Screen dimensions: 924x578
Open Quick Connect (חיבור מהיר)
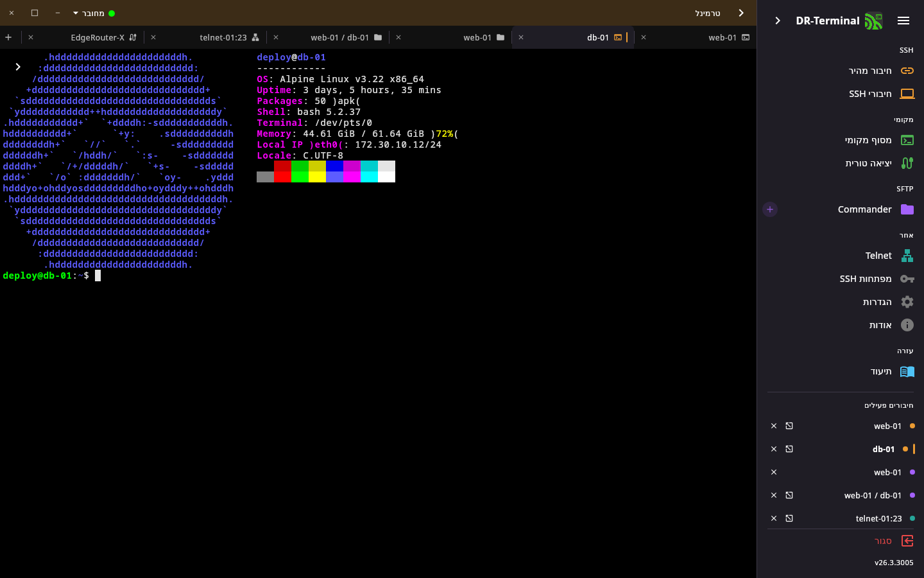tap(841, 71)
